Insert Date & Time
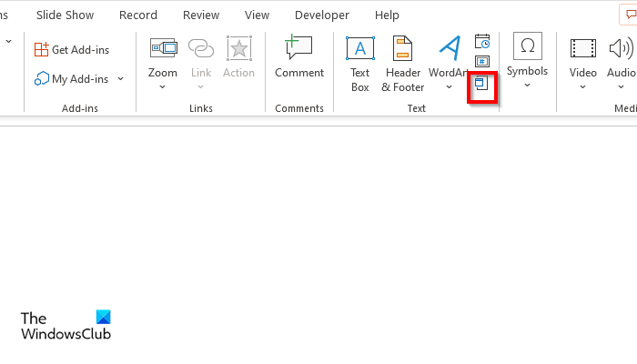This screenshot has width=637, height=364. (482, 42)
